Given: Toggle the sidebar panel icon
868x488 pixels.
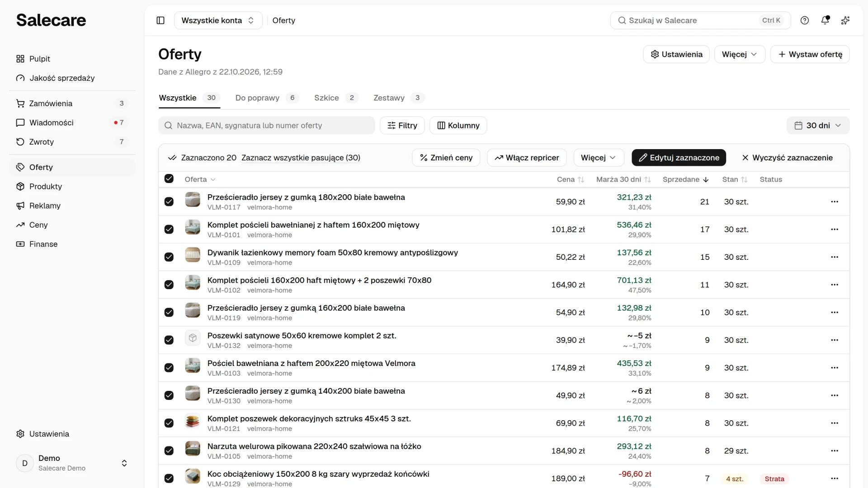Looking at the screenshot, I should point(160,20).
